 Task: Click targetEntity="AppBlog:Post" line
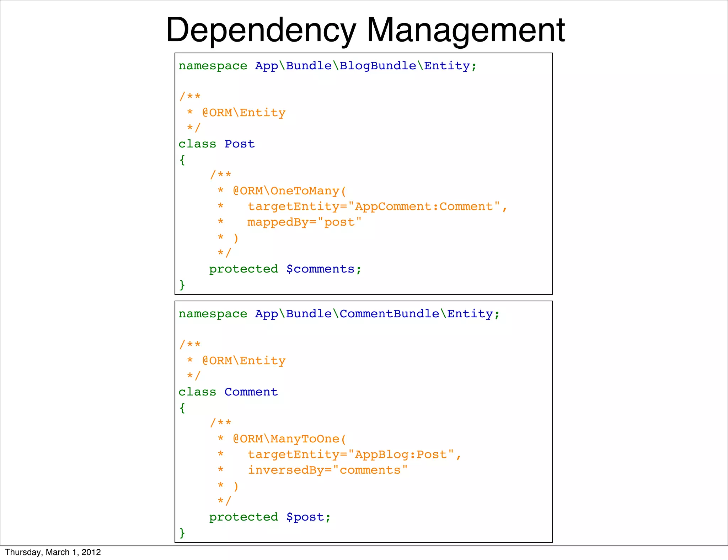coord(354,454)
